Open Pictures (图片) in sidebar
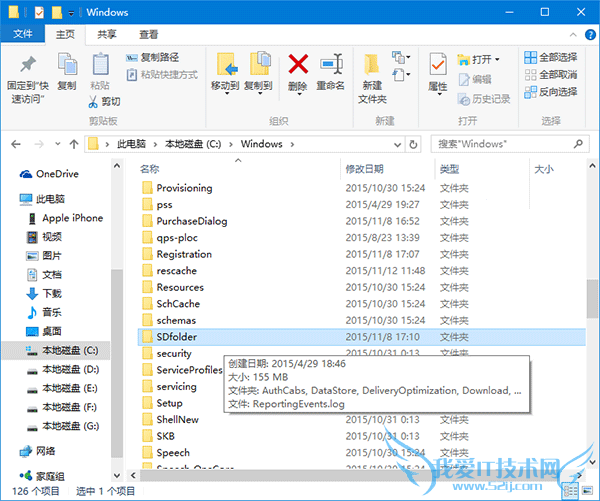Screen dimensions: 600x501 [x=44, y=256]
